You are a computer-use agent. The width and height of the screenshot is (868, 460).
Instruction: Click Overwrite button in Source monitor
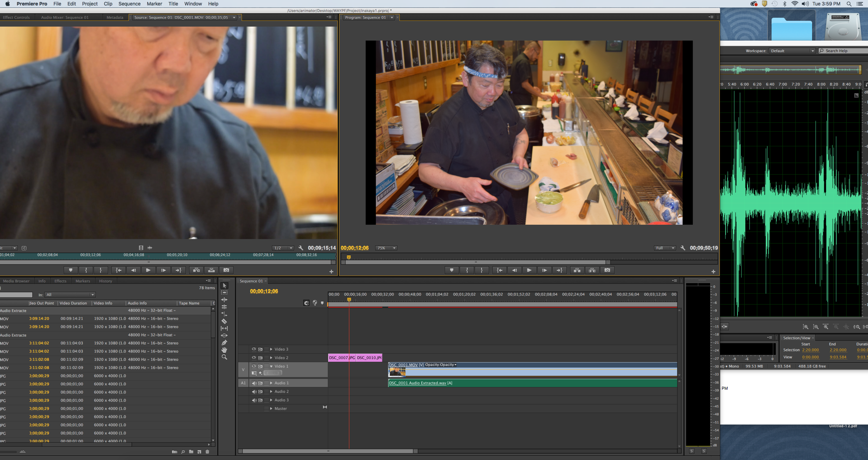(211, 270)
